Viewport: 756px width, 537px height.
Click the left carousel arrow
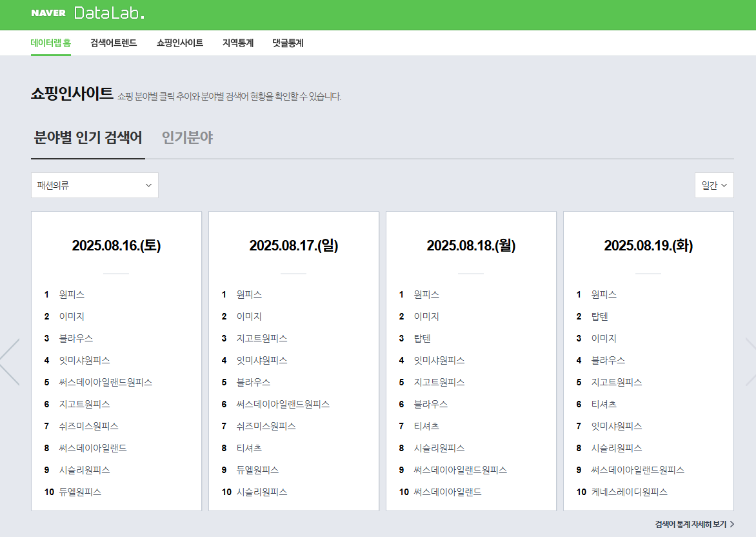point(8,361)
